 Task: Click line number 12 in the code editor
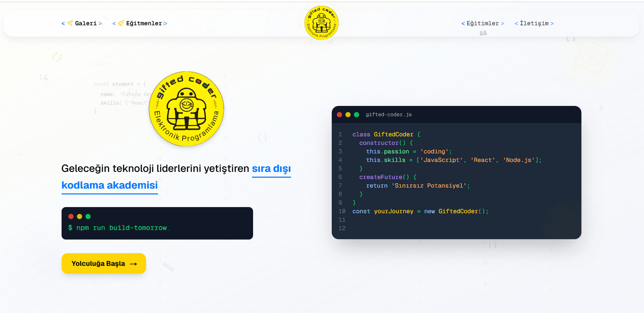[x=342, y=229]
